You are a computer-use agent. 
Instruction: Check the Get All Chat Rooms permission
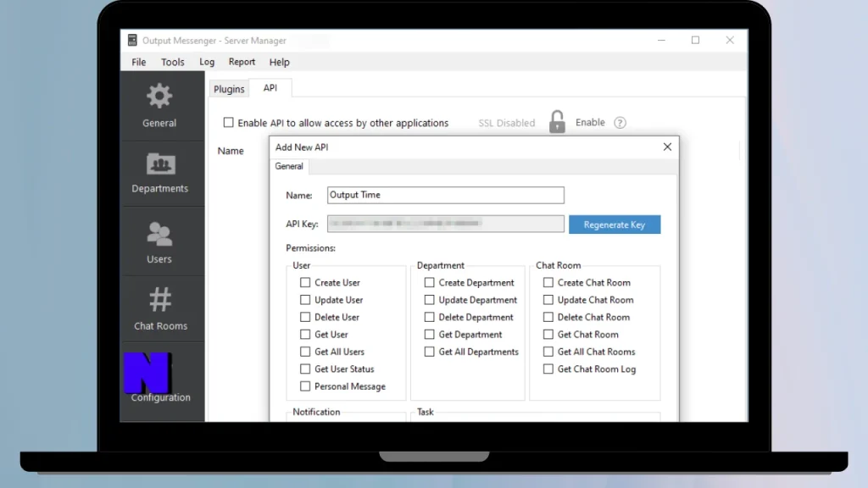coord(548,352)
